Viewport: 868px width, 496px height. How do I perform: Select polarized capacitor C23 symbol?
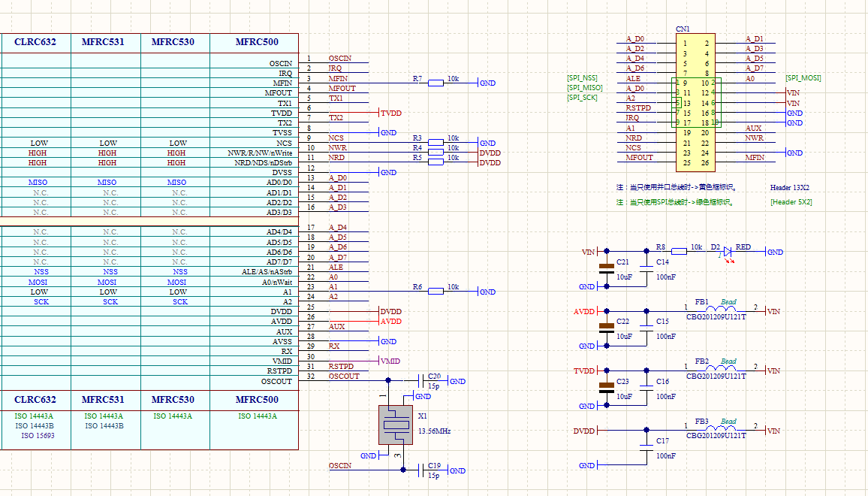[607, 388]
